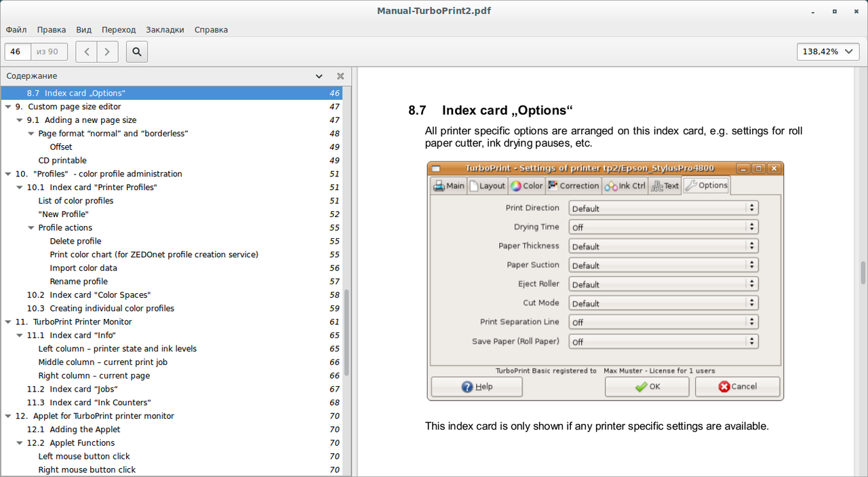The height and width of the screenshot is (477, 868).
Task: Open the Cut Mode dropdown in figure
Action: pos(663,303)
